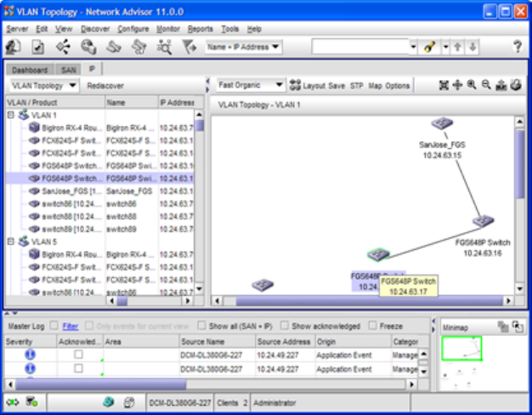Open the Reports menu
This screenshot has width=532, height=415.
[x=201, y=29]
